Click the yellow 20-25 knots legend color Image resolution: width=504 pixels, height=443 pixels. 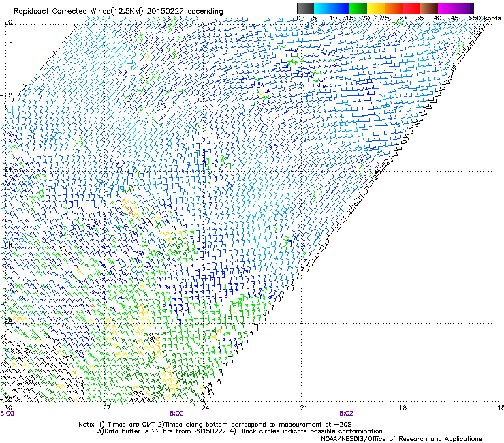[x=376, y=8]
